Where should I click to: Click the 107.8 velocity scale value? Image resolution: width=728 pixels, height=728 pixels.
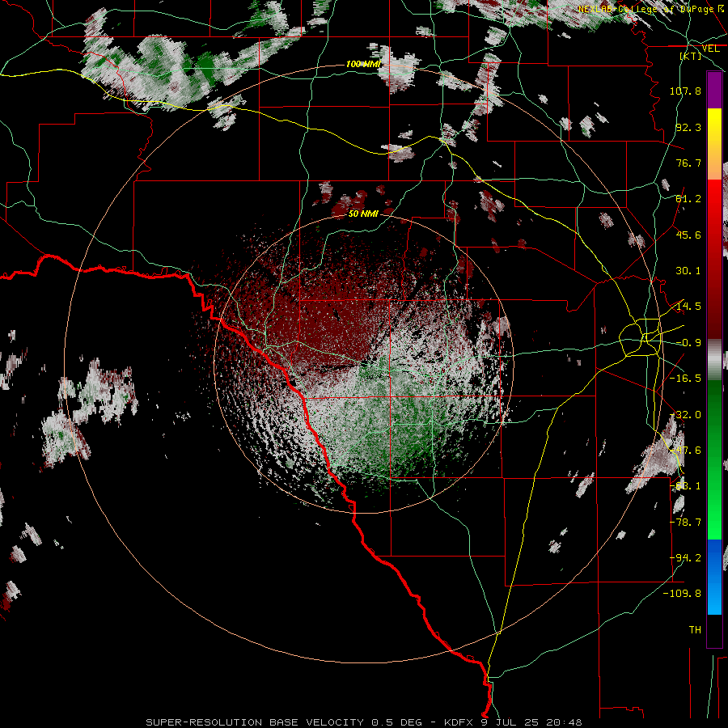[x=685, y=91]
